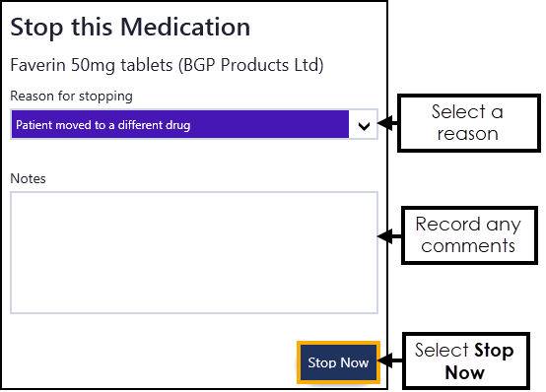Viewport: 546px width, 392px height.
Task: Click the arrow pointing at Stop Now button
Action: coord(390,359)
